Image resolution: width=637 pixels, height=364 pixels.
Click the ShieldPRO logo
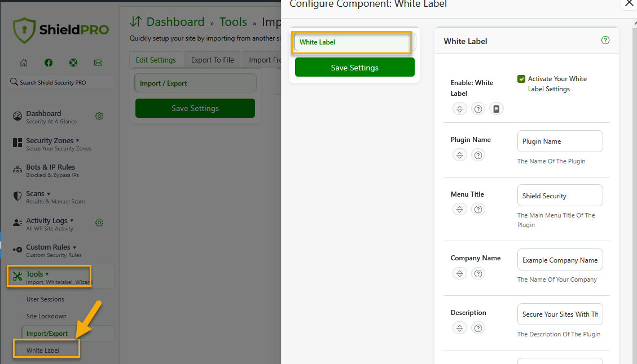pos(60,28)
